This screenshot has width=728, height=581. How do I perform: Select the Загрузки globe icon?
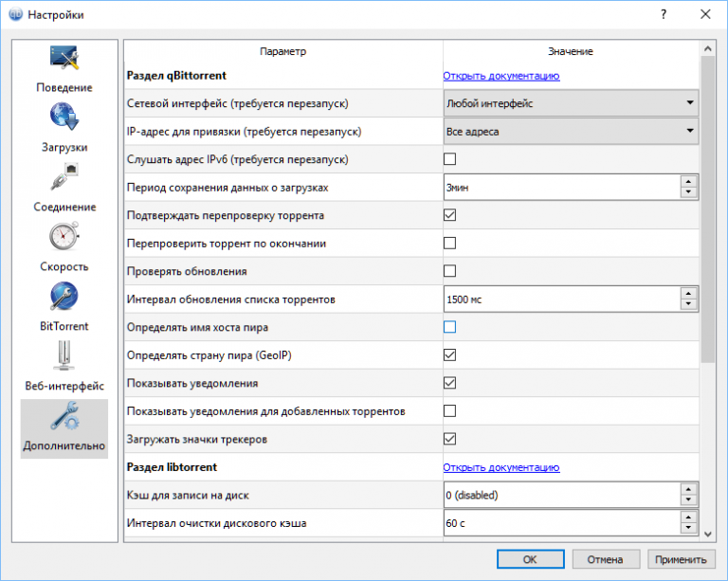click(x=64, y=119)
